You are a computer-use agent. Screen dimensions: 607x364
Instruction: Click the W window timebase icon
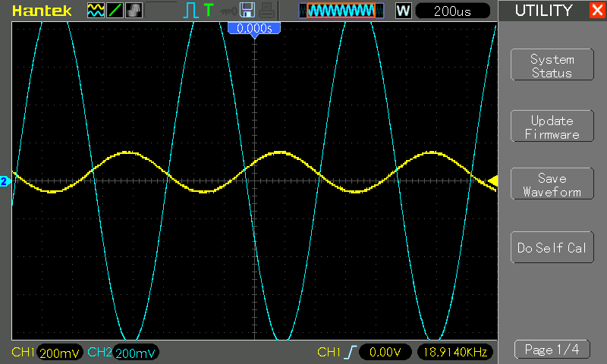click(404, 11)
